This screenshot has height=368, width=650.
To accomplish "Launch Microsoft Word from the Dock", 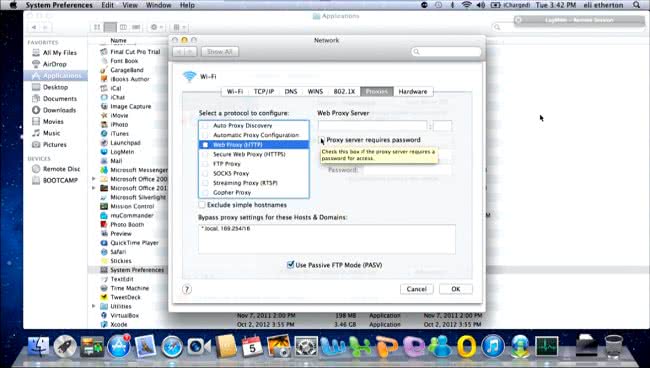I will (x=332, y=346).
